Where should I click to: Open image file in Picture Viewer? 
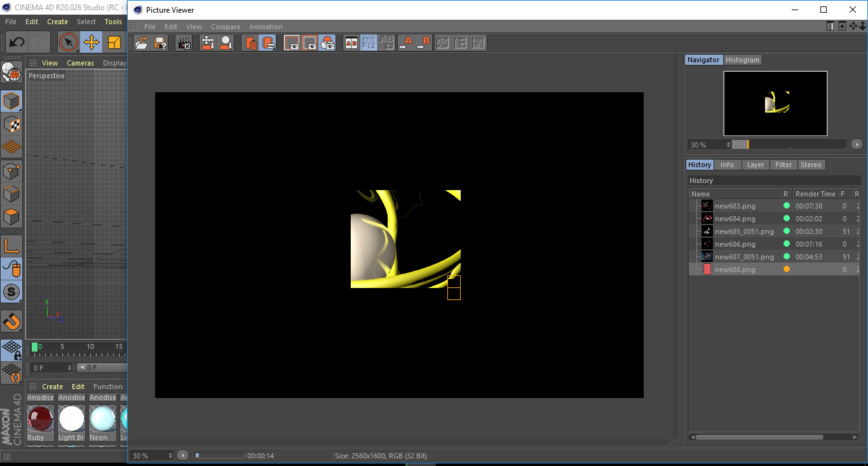(x=142, y=43)
